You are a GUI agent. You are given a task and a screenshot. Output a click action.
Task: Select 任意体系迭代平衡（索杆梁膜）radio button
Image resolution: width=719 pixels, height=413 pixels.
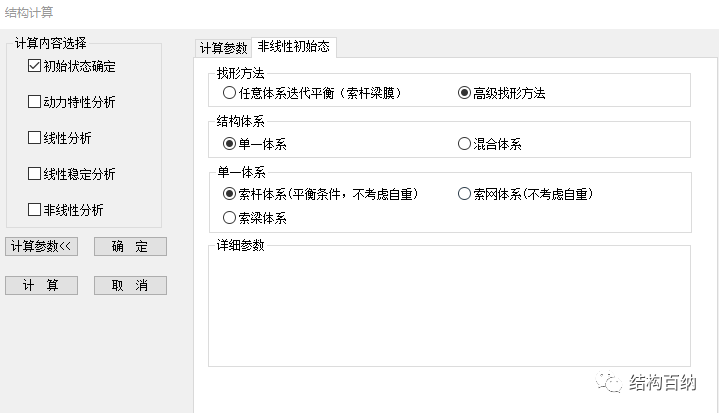(229, 93)
